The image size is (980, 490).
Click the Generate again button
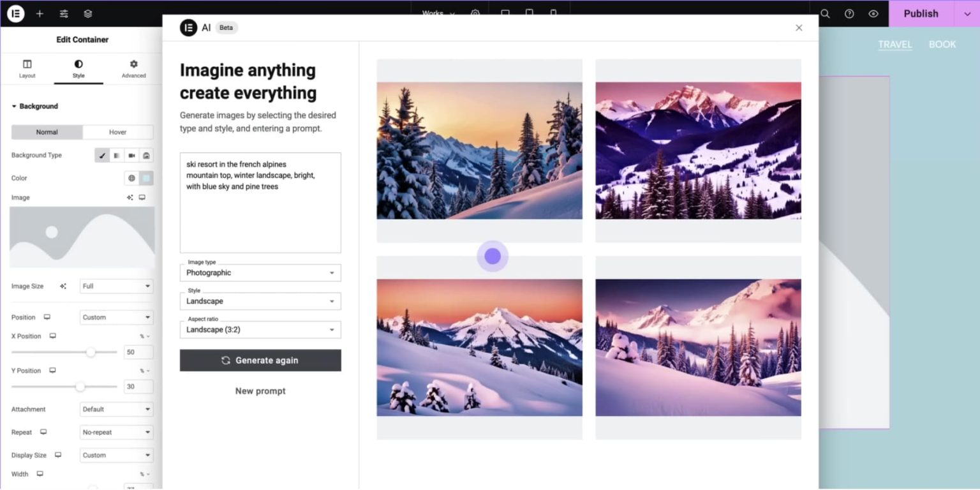point(260,360)
